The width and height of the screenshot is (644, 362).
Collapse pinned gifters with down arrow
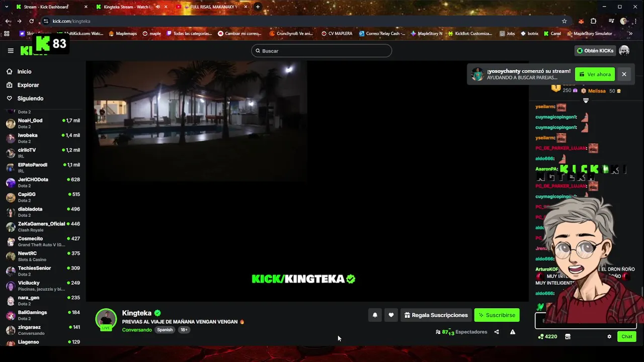[x=586, y=101]
